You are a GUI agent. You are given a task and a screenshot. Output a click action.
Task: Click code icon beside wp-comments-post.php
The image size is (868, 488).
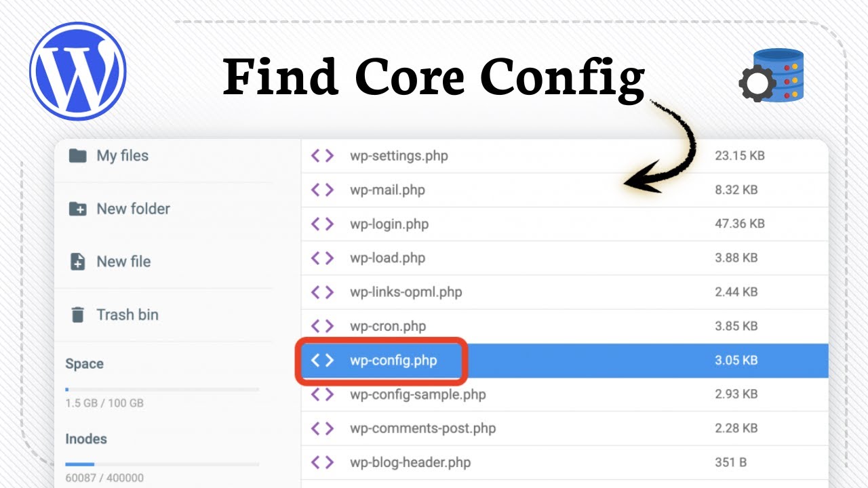coord(322,428)
